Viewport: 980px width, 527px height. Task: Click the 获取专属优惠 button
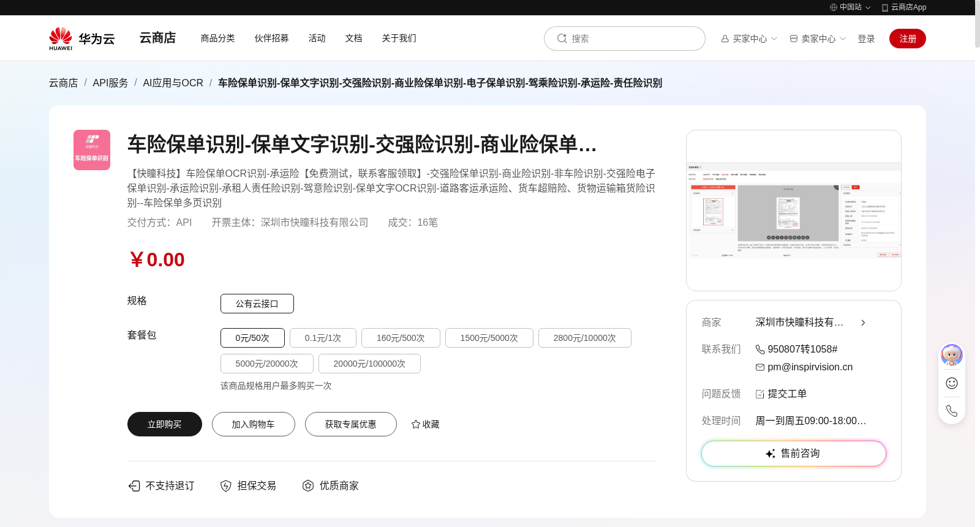click(x=351, y=424)
